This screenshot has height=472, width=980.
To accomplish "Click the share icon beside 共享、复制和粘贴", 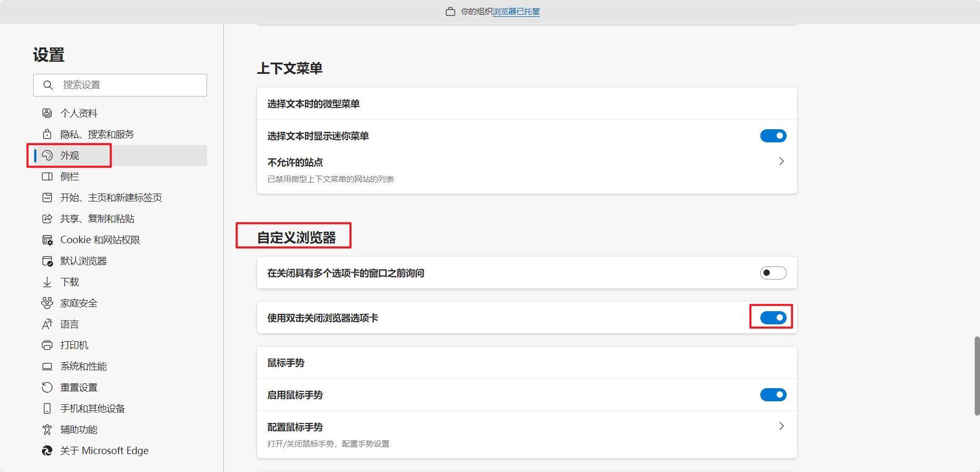I will point(47,218).
